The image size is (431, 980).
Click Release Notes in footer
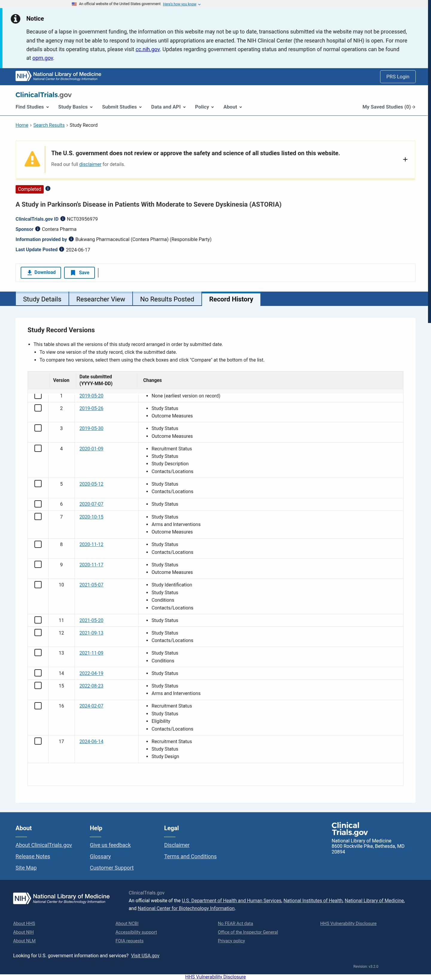coord(33,856)
